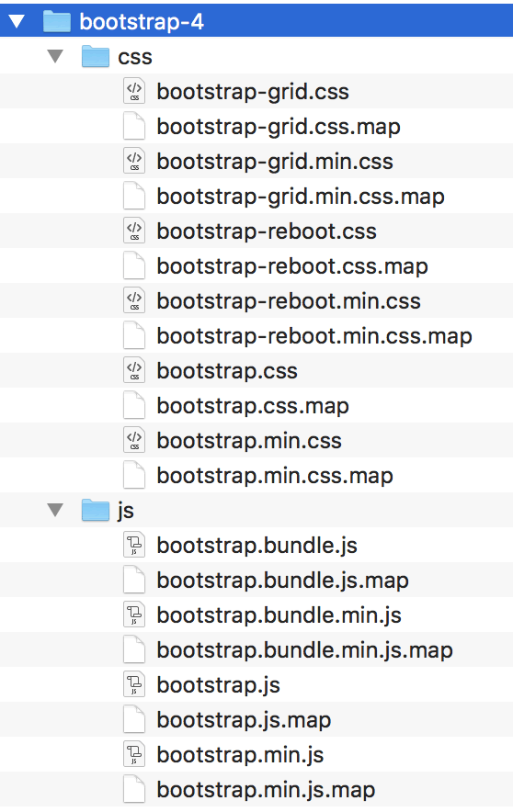Select the bootstrap-4 folder name

point(142,22)
